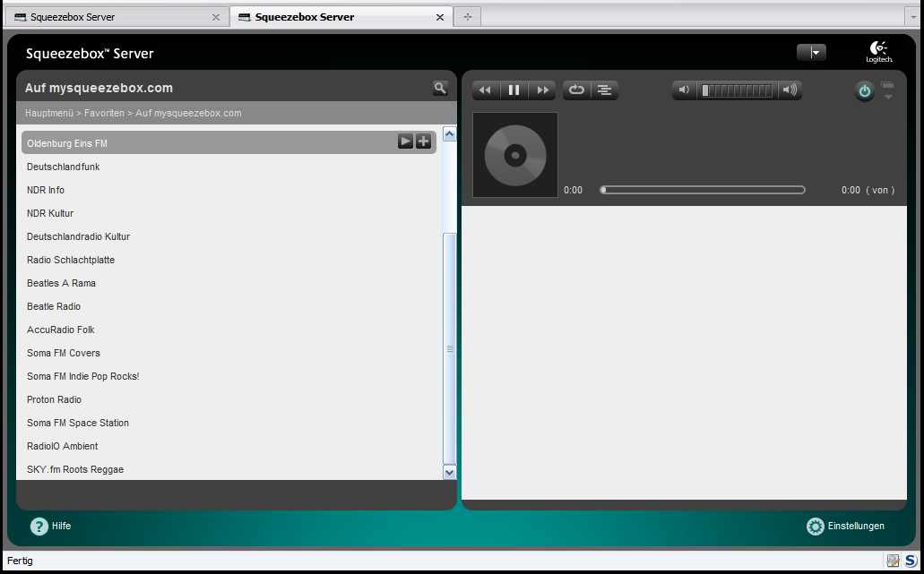
Task: Open a new browser tab
Action: point(467,17)
